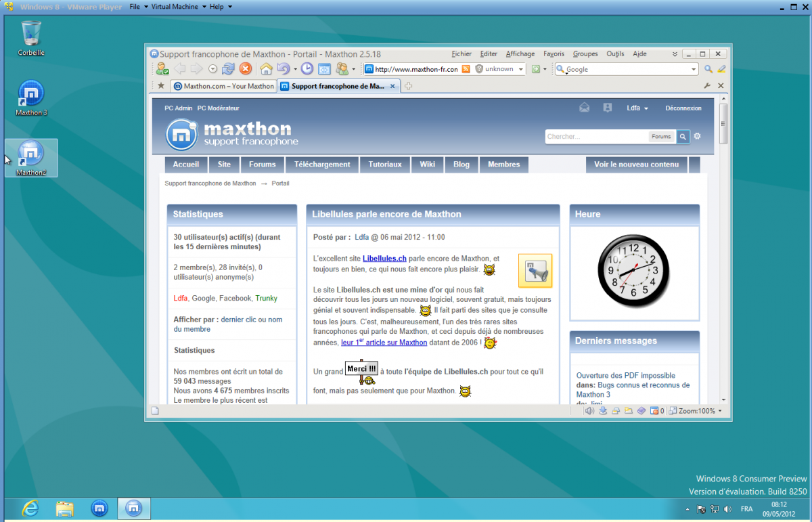Expand the address bar URL dropdown

(520, 69)
